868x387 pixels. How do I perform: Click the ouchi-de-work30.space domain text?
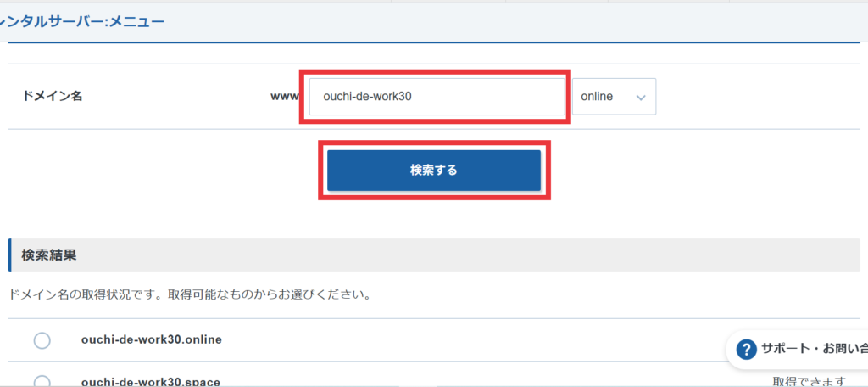151,381
